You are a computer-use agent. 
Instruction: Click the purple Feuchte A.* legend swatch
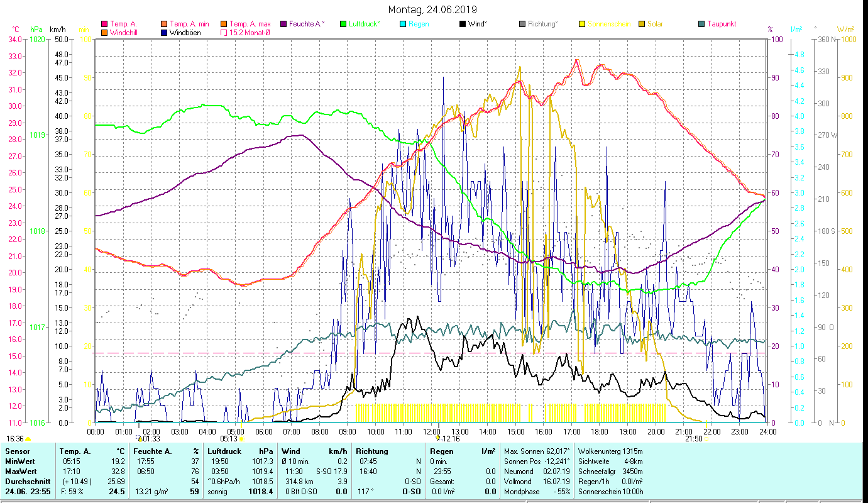(x=283, y=24)
